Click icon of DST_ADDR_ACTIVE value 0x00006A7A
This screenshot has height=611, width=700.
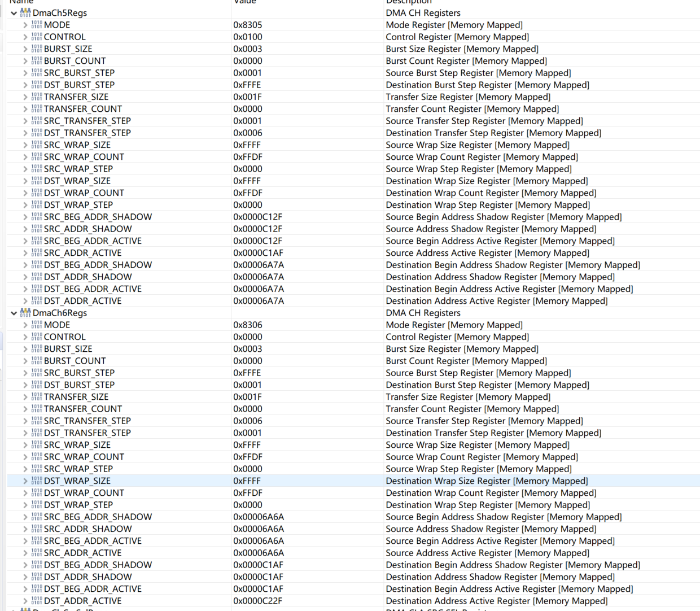pyautogui.click(x=37, y=301)
